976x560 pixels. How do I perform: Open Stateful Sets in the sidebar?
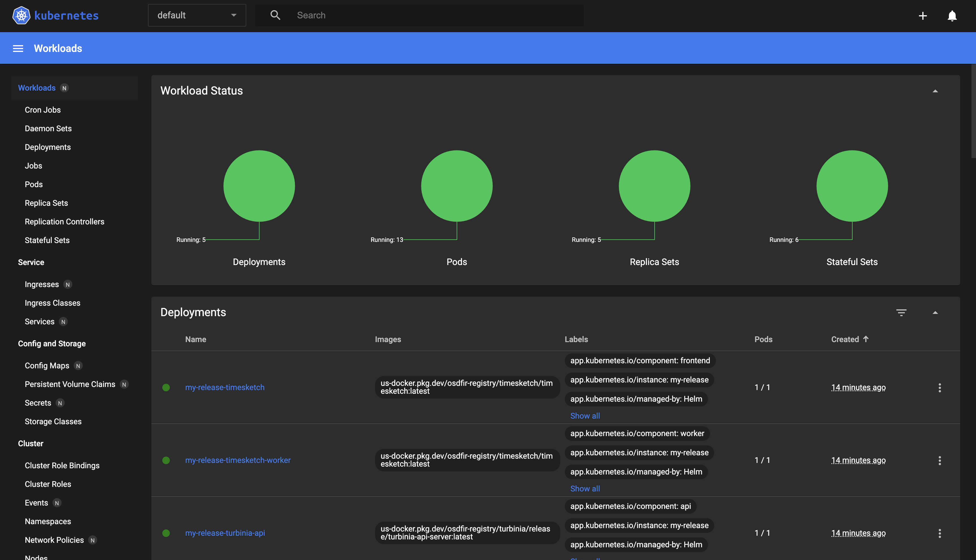(x=47, y=240)
